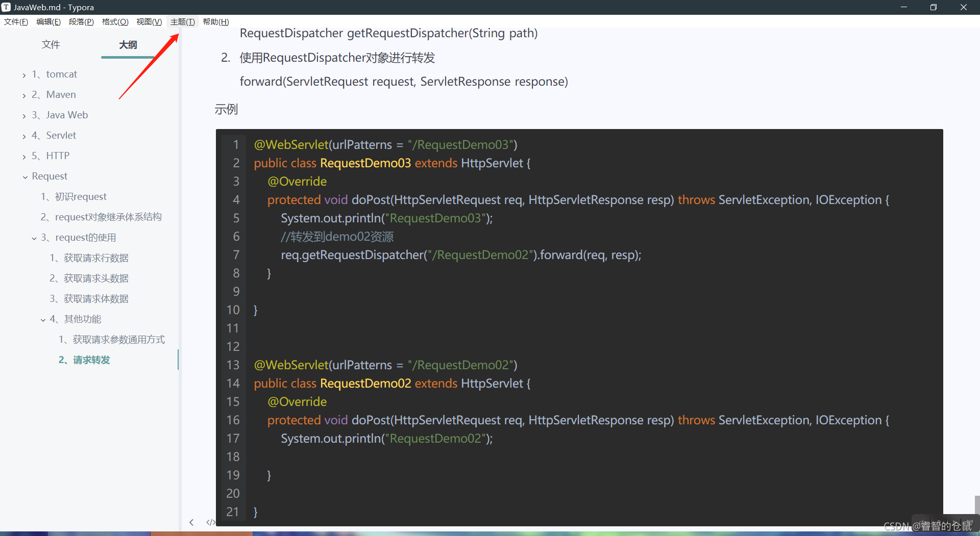Screen dimensions: 980x536
Task: Navigate to 1、获取请求参数通用方式 in outline
Action: point(112,340)
